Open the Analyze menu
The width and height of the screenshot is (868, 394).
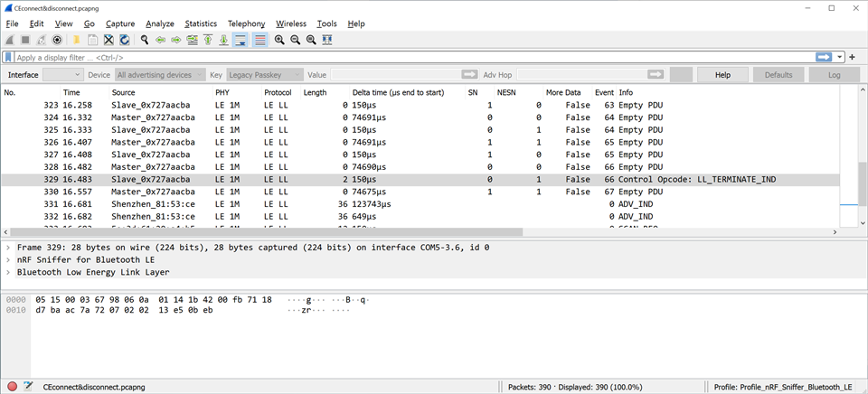pos(160,23)
